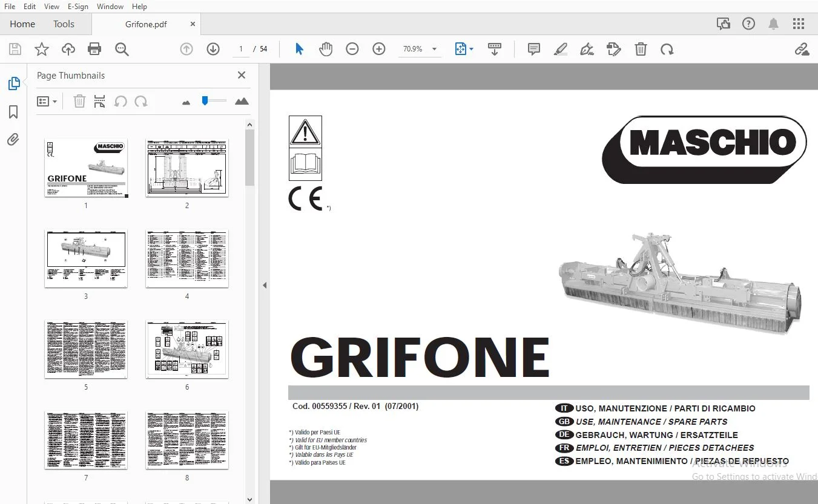Select page 8 thumbnail

point(187,440)
